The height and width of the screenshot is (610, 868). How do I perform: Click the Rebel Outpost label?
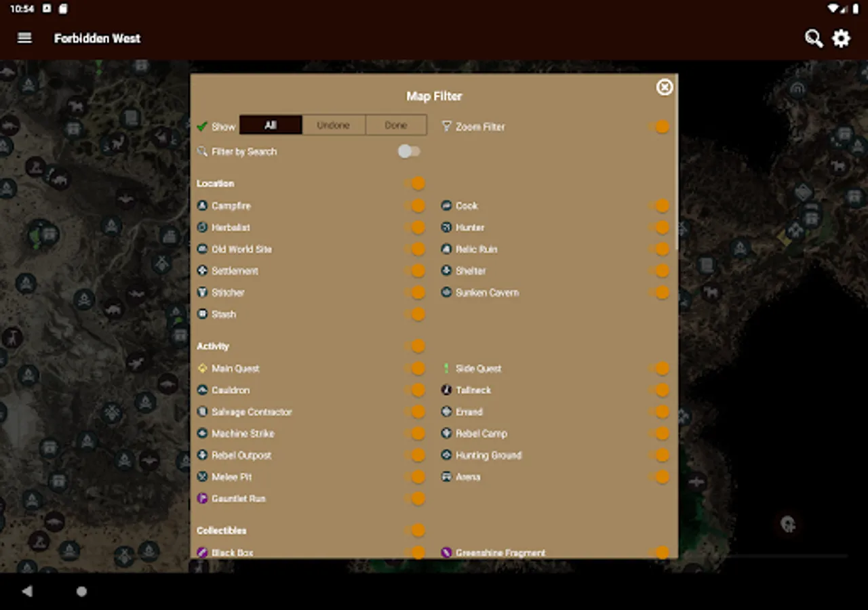tap(241, 455)
